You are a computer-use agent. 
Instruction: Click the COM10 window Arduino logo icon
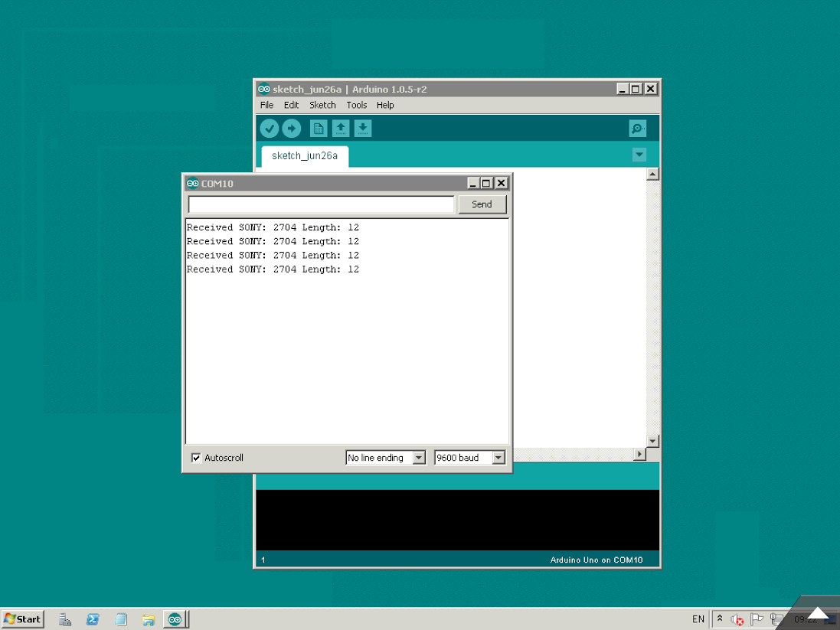[192, 183]
